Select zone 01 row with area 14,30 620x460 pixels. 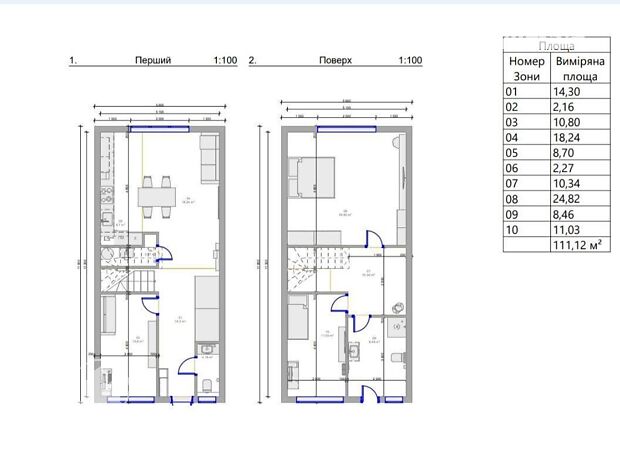556,89
